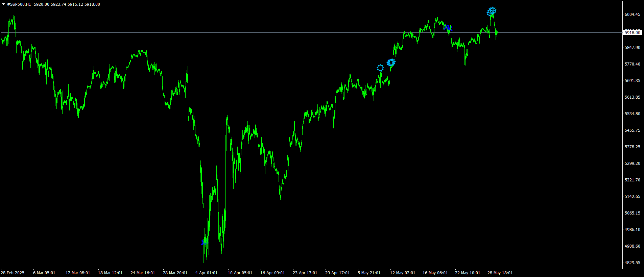Click the #S&P500,H1 symbol title text

point(19,4)
